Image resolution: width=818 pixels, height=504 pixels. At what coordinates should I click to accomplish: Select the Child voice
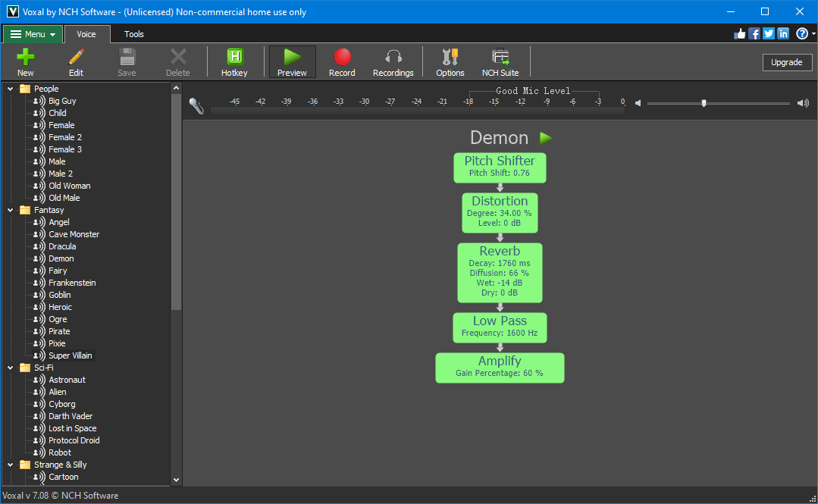(x=58, y=113)
